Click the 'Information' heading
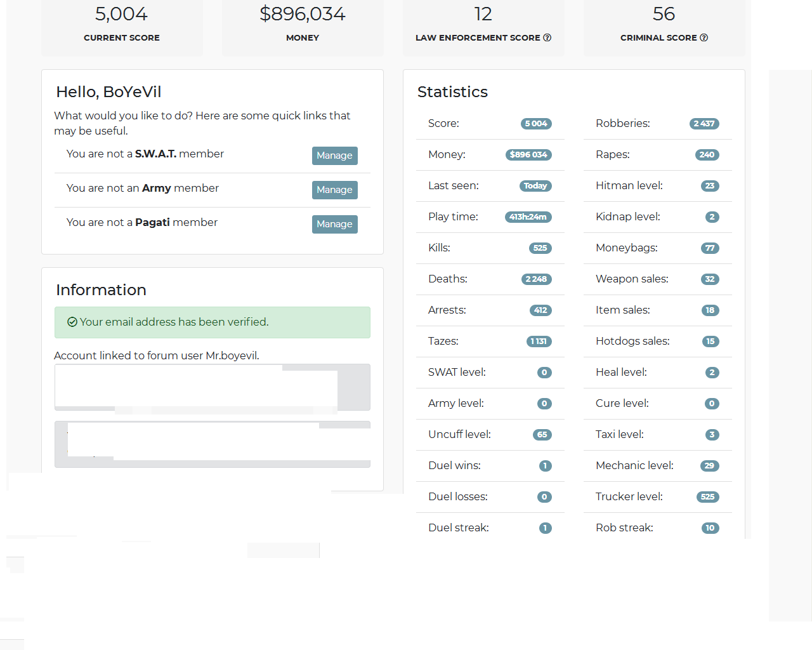The image size is (812, 650). [101, 290]
